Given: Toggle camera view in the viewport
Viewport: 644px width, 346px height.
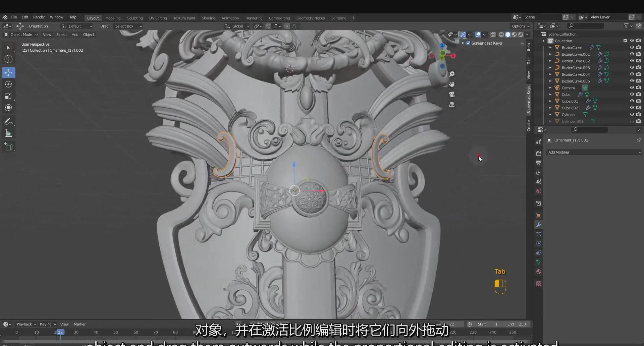Looking at the screenshot, I should [452, 94].
